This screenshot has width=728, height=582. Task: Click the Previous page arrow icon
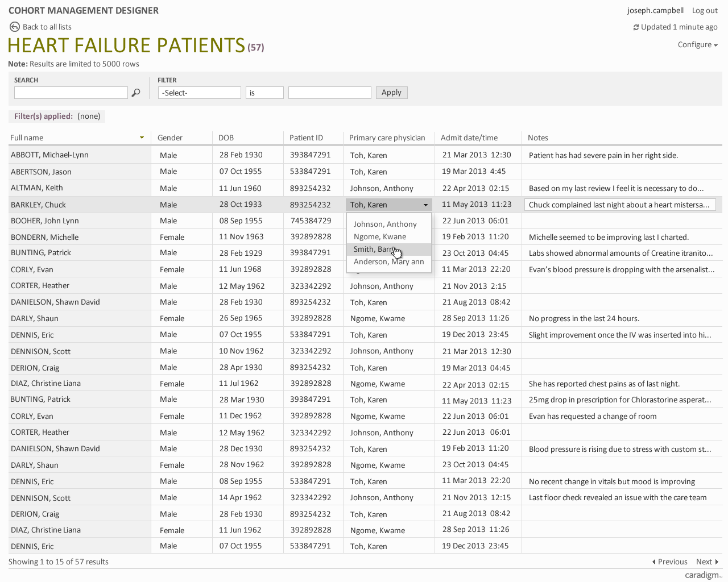tap(653, 562)
